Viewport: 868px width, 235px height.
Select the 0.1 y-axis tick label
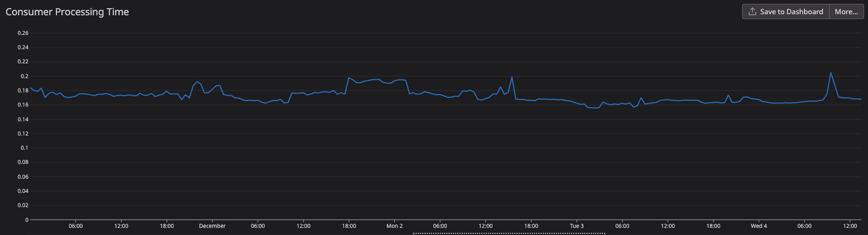[25, 148]
